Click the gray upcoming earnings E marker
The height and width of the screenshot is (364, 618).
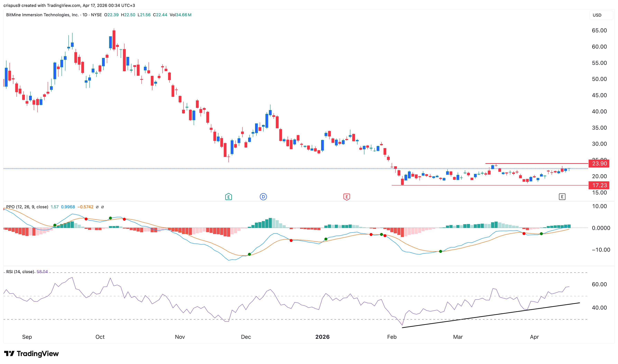(x=562, y=197)
